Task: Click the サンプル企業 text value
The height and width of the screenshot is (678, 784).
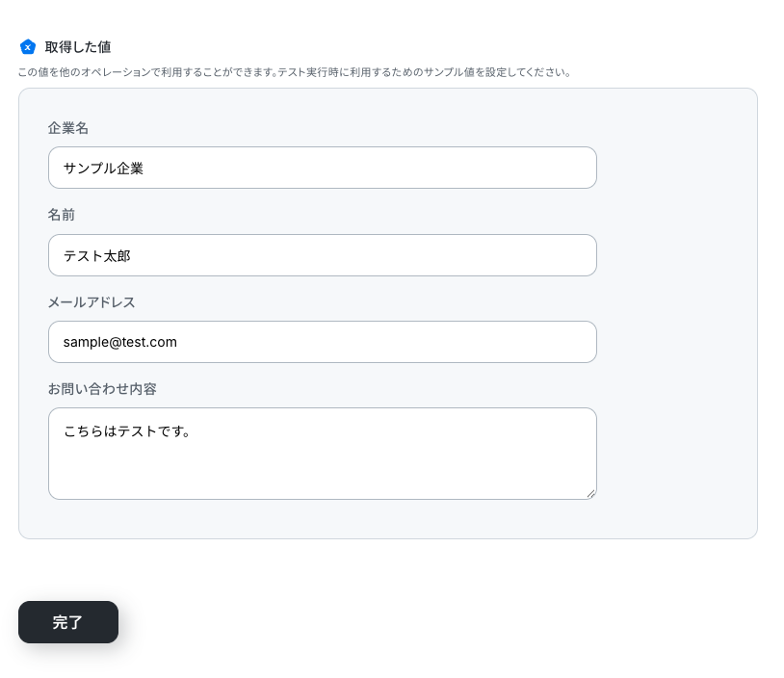Action: [x=103, y=169]
